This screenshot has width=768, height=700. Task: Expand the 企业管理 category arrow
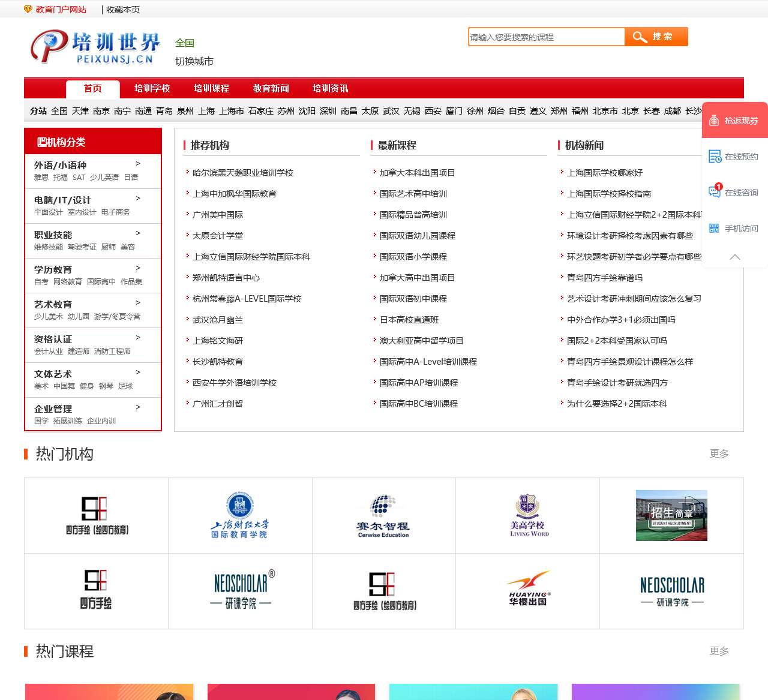(138, 407)
